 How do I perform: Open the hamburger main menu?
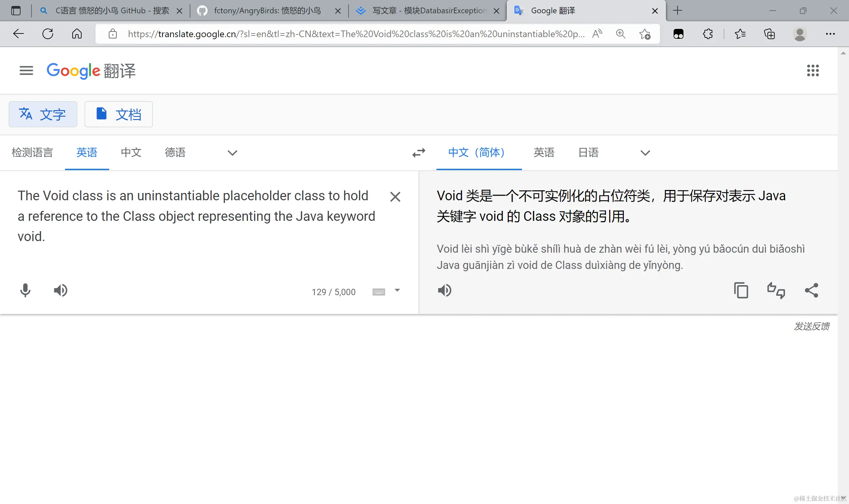tap(26, 71)
